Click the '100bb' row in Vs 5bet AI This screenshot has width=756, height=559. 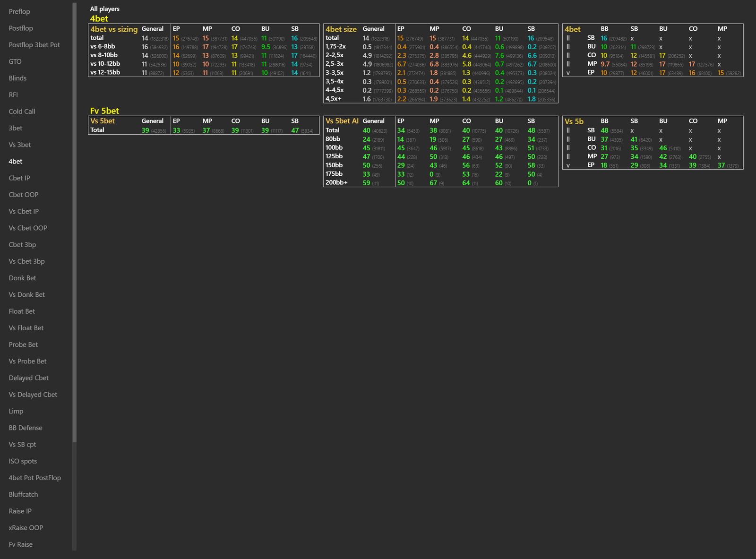334,147
